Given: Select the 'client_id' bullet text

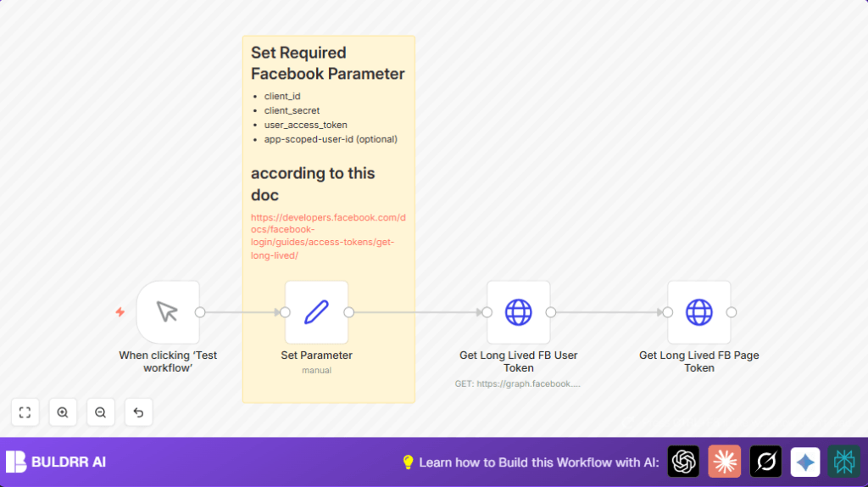Looking at the screenshot, I should (282, 97).
